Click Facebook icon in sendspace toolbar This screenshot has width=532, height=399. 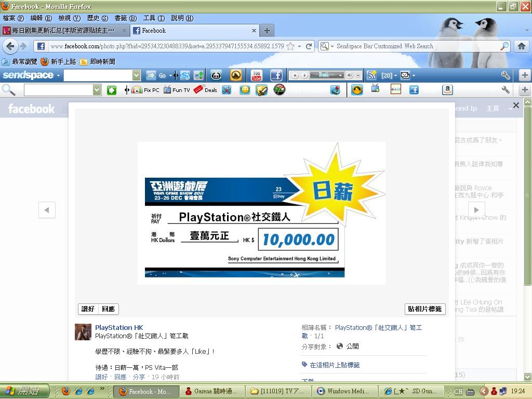(276, 75)
